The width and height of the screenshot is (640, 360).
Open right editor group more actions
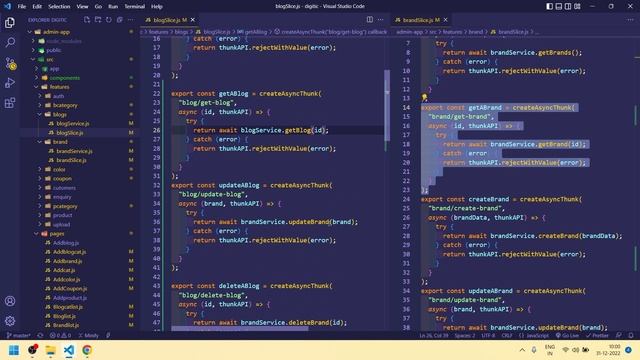coord(631,20)
